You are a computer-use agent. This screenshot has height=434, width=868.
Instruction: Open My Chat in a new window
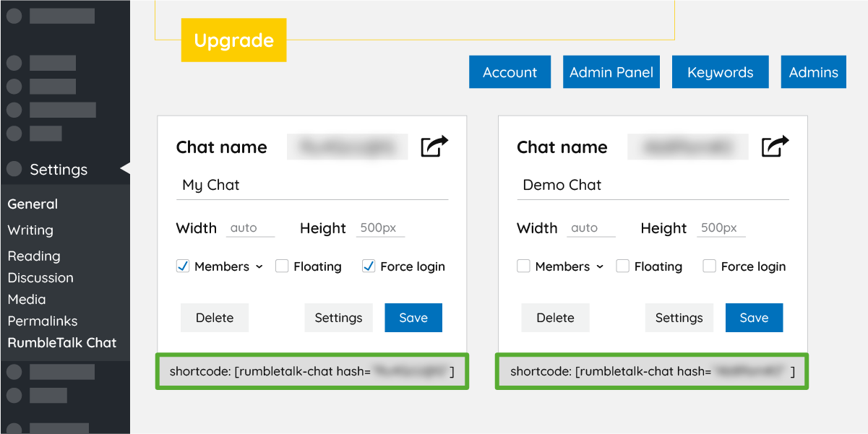(x=434, y=145)
